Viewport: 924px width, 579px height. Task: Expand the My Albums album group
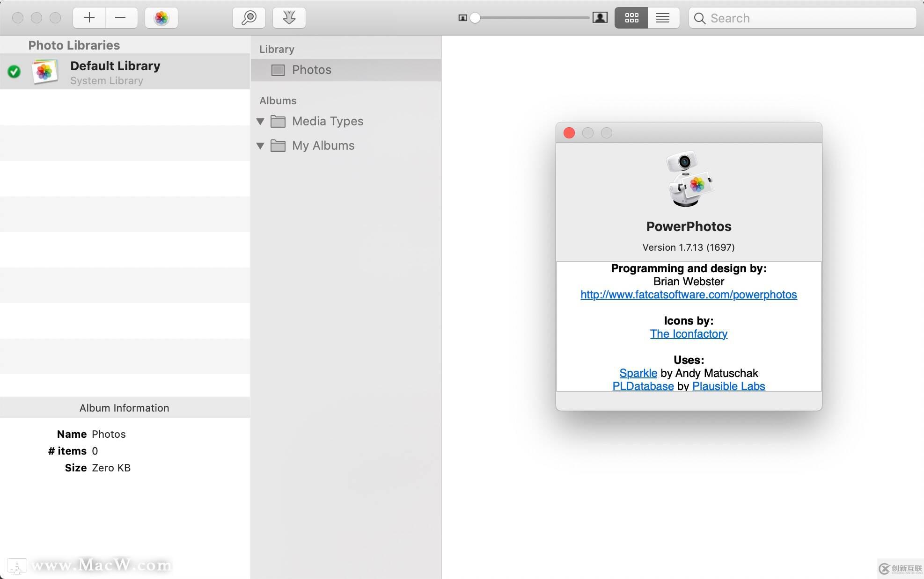pyautogui.click(x=263, y=145)
